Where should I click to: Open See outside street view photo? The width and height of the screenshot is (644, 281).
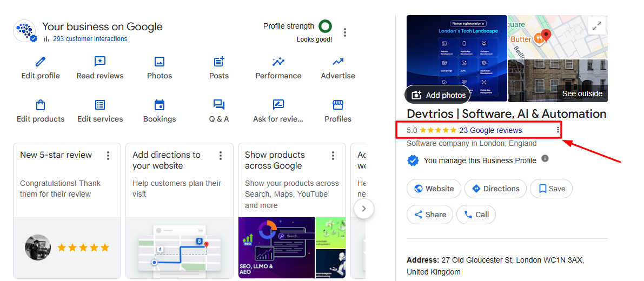click(x=557, y=81)
